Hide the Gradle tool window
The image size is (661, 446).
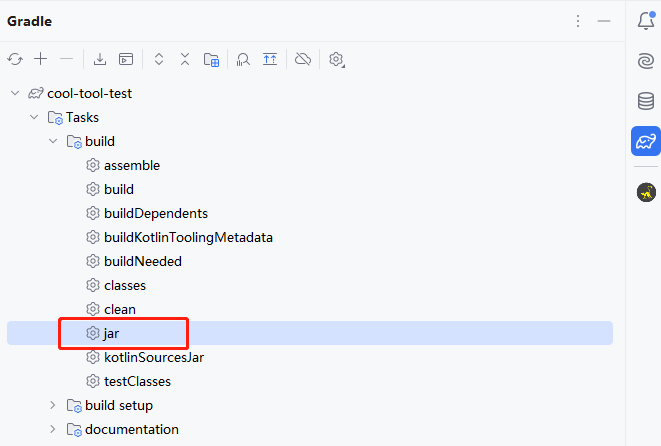pyautogui.click(x=604, y=21)
